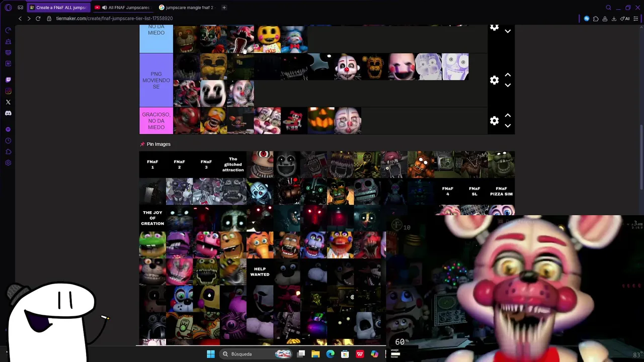This screenshot has width=644, height=362.
Task: Open Microsoft Store from the taskbar
Action: 345,354
